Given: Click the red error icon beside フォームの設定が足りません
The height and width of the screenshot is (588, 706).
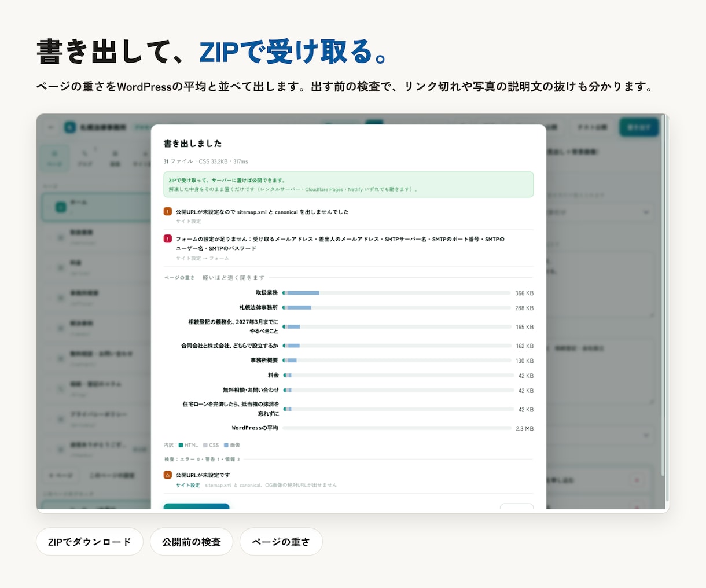Looking at the screenshot, I should coord(168,238).
